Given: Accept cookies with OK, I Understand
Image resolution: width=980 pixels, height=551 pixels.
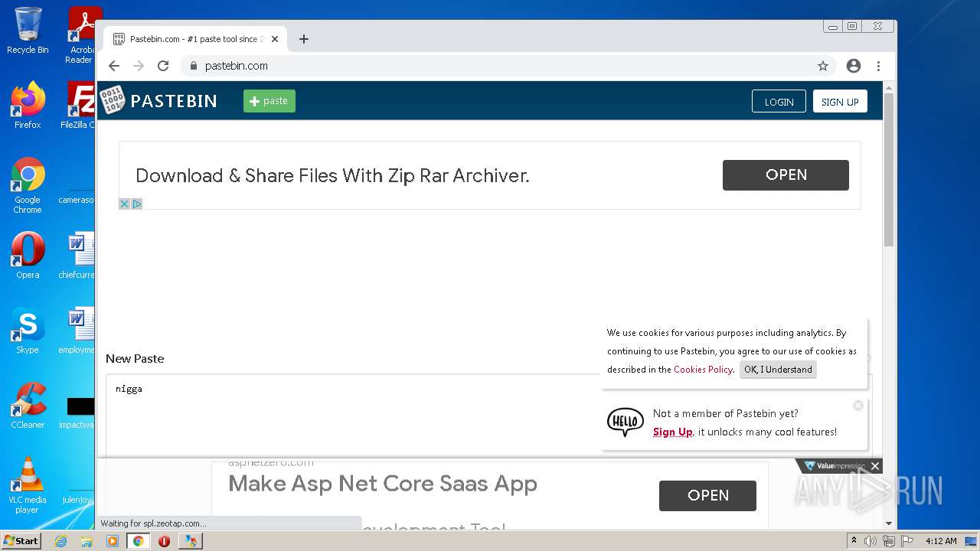Looking at the screenshot, I should click(x=778, y=370).
